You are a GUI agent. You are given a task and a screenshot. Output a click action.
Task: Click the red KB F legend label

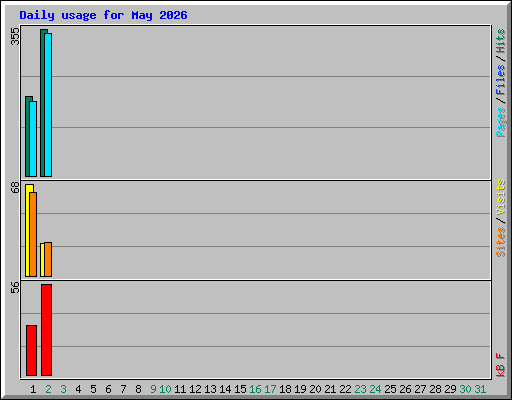tap(501, 365)
